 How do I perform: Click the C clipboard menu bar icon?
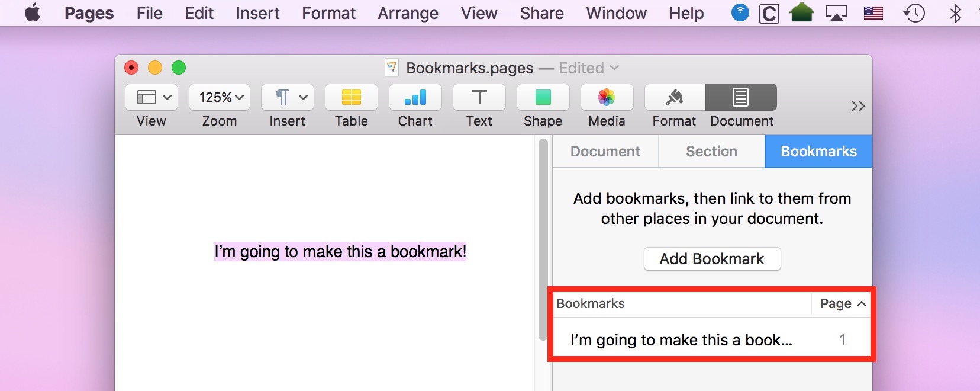769,13
